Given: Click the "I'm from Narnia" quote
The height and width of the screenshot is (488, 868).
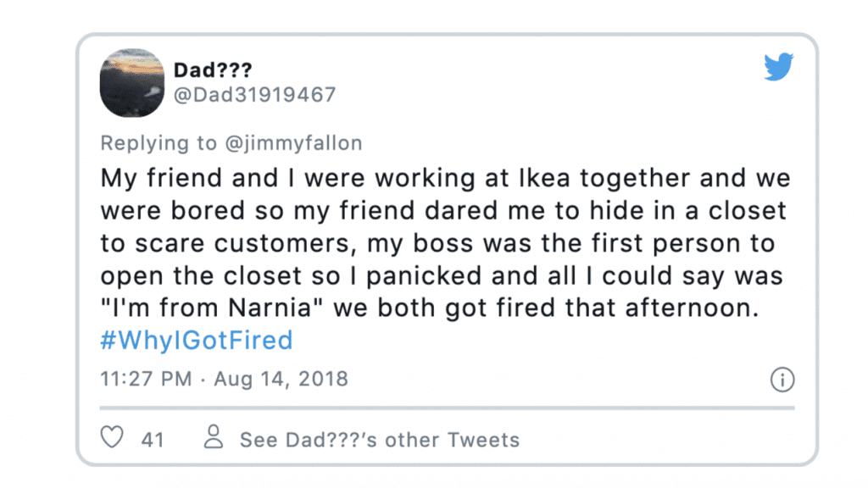Looking at the screenshot, I should 213,308.
